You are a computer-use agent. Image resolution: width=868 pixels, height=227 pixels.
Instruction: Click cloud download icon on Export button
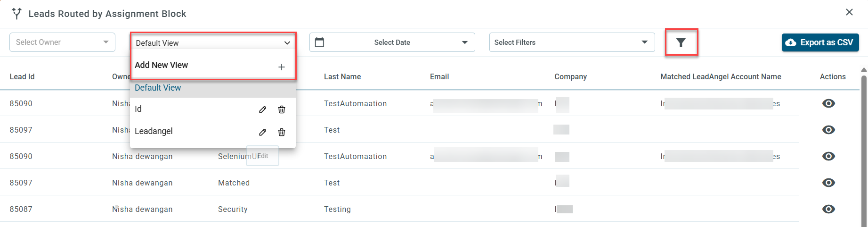click(792, 42)
